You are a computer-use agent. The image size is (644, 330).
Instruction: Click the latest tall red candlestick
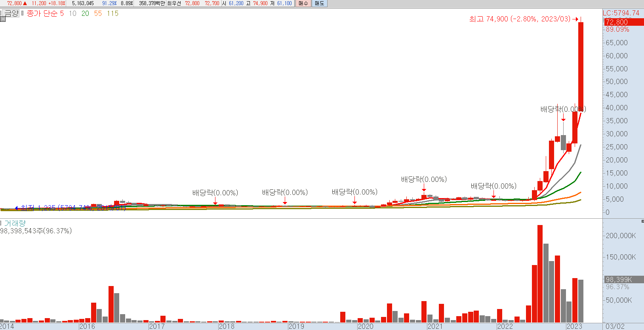point(581,67)
